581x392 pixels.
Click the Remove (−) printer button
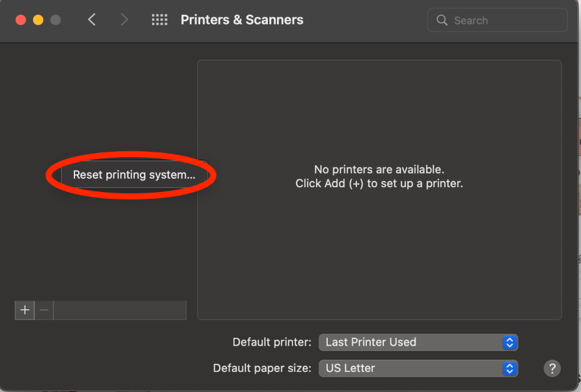click(44, 310)
